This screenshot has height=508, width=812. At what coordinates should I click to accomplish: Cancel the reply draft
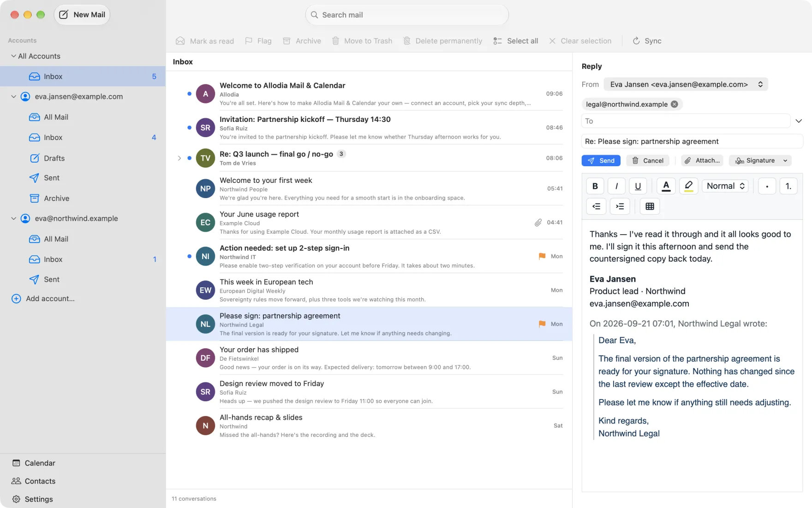[x=647, y=161]
